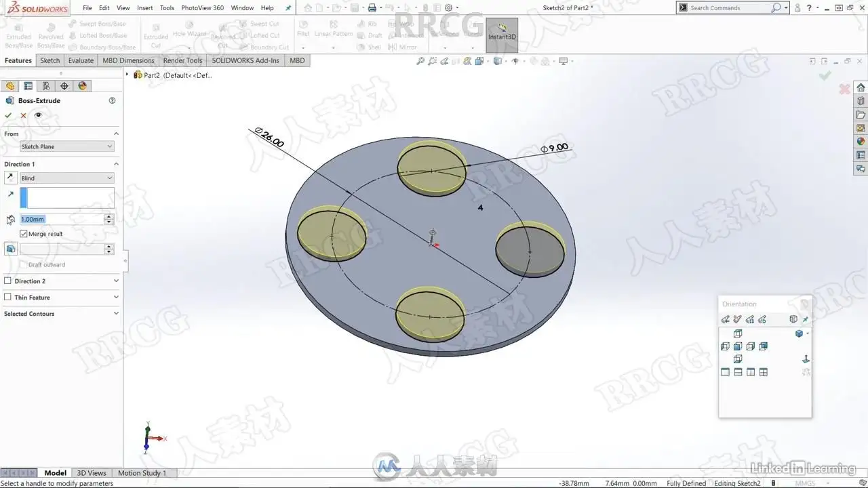868x488 pixels.
Task: Choose the Front view cube in Orientation
Action: pos(738,346)
